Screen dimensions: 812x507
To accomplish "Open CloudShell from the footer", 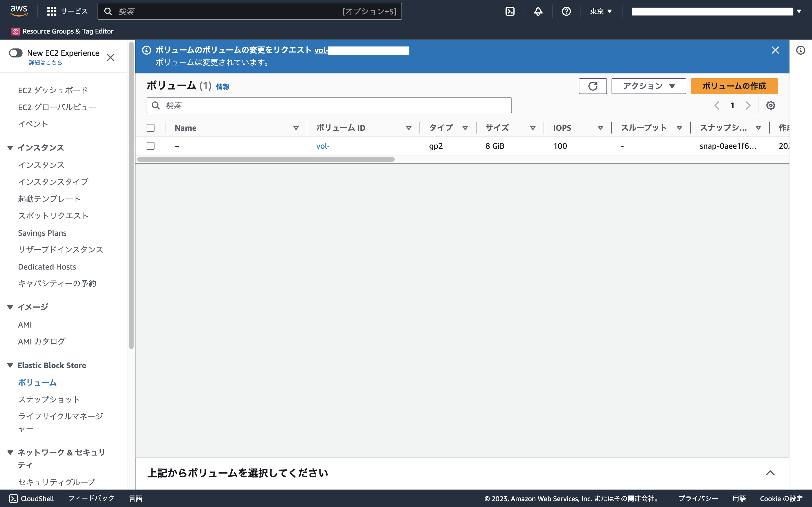I will pos(30,499).
